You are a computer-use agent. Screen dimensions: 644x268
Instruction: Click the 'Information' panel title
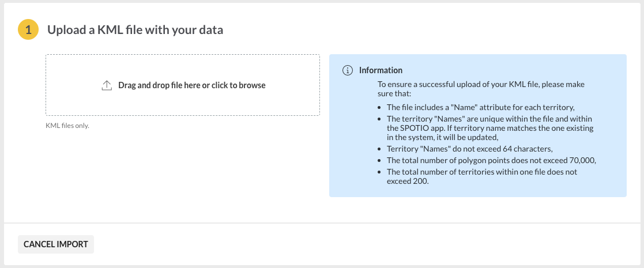(381, 70)
